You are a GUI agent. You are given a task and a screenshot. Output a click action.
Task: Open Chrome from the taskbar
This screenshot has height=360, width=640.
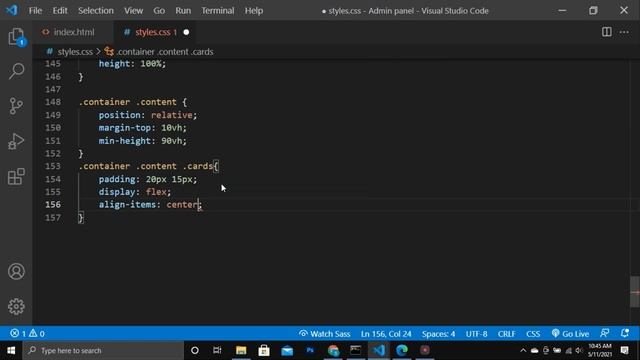(x=333, y=350)
